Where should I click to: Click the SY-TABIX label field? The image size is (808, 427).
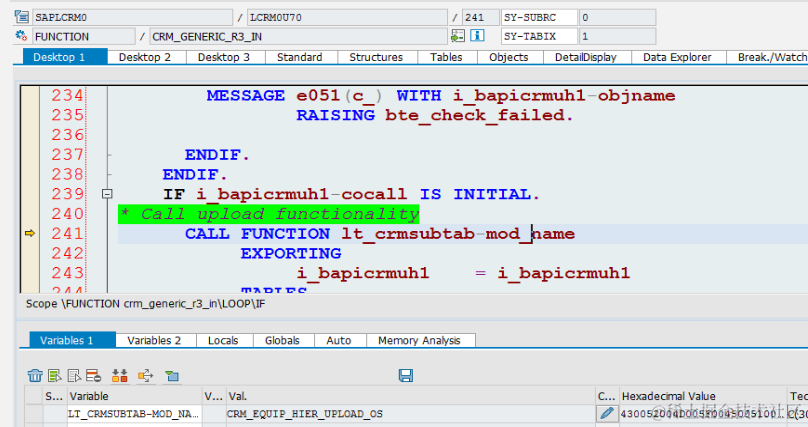click(539, 36)
